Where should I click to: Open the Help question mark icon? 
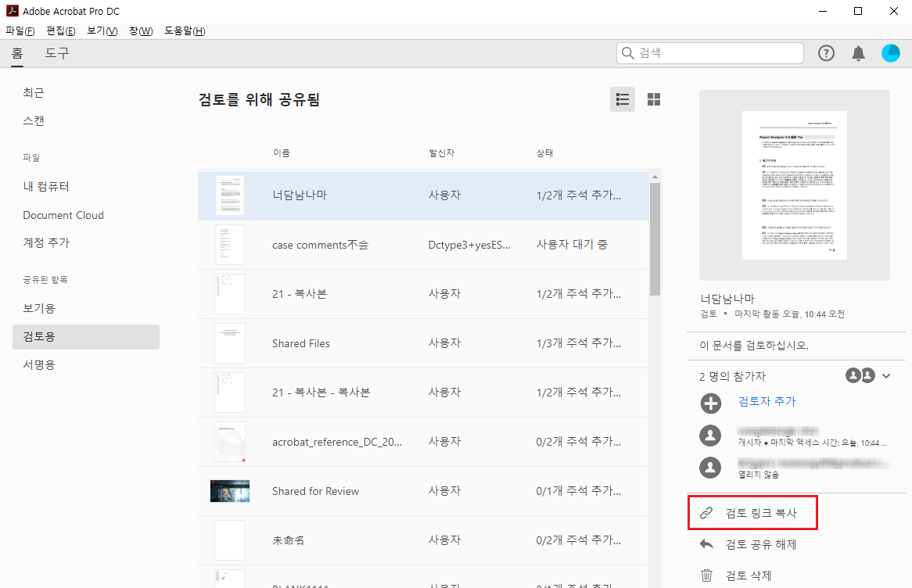[x=826, y=53]
